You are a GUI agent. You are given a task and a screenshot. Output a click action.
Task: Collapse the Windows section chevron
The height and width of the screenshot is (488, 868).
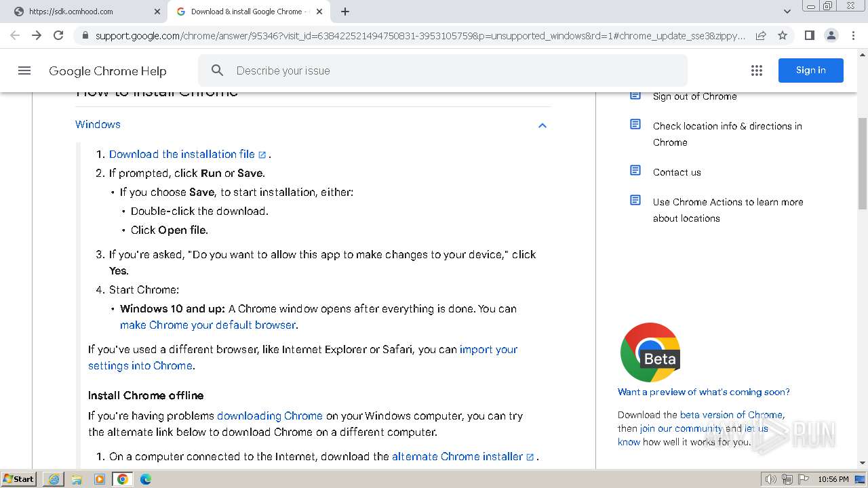point(542,125)
